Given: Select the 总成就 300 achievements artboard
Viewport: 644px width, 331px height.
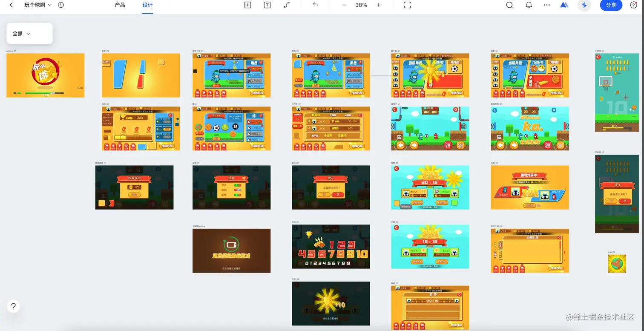Looking at the screenshot, I should coord(141,129).
